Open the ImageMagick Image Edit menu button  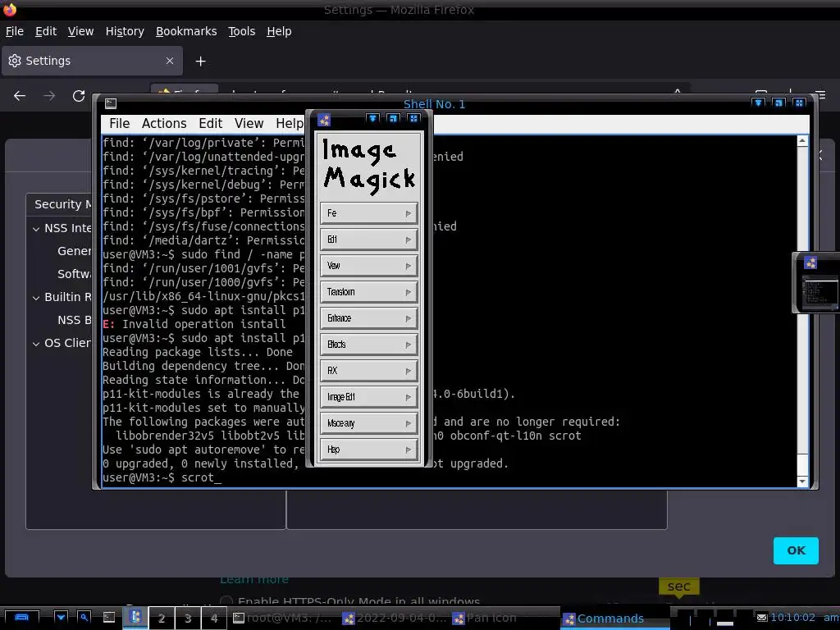point(368,397)
